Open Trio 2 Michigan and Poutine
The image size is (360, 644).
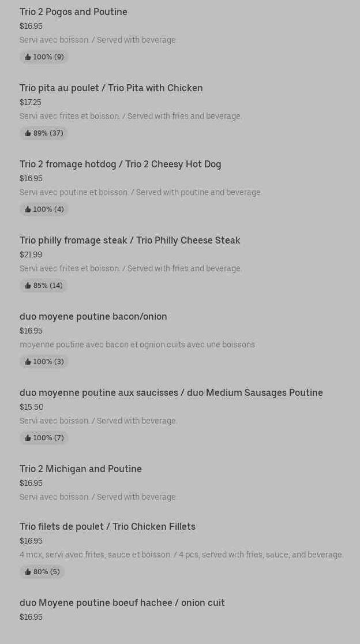point(80,469)
